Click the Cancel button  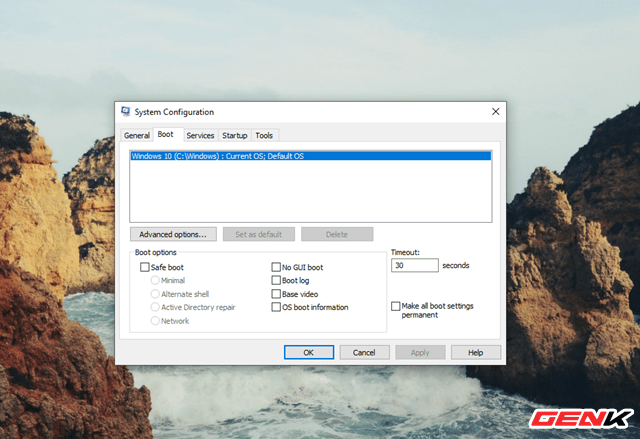coord(364,353)
